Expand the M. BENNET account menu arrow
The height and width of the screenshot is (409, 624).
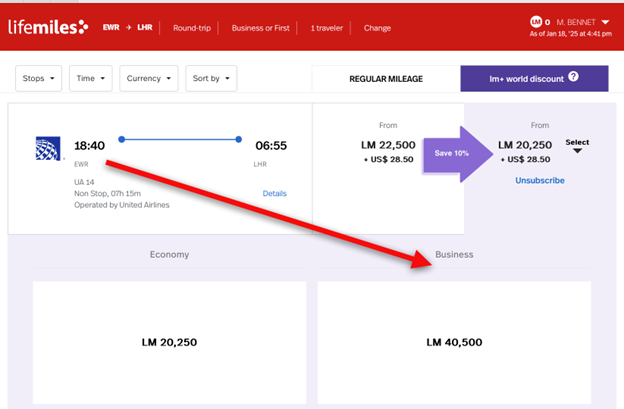(605, 22)
